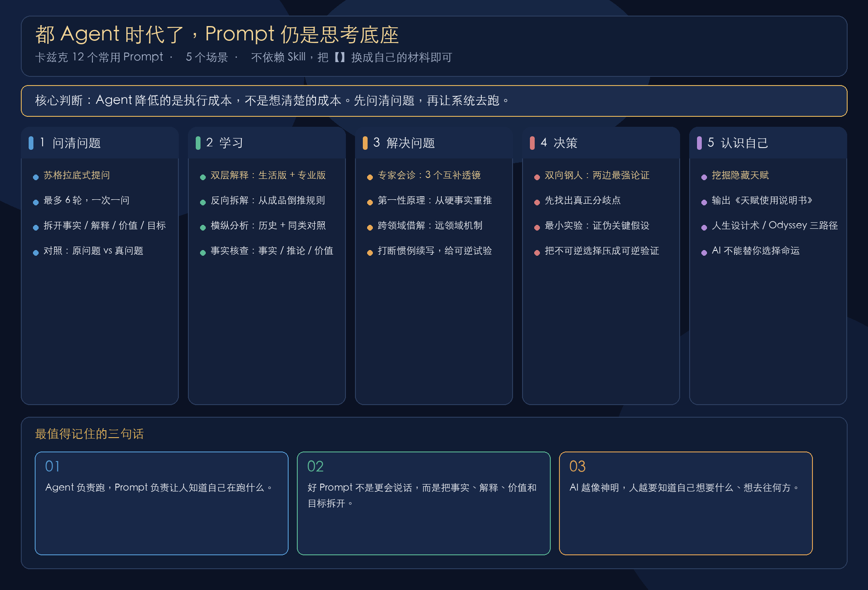Select "拆开事实 / 解释 / 价值 / 目标"
Screen dimensions: 868x590
coord(105,226)
